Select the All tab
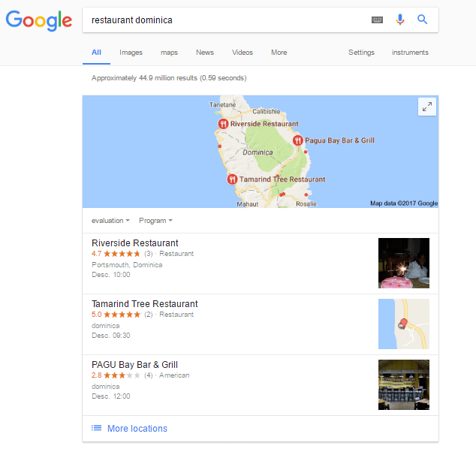 96,53
